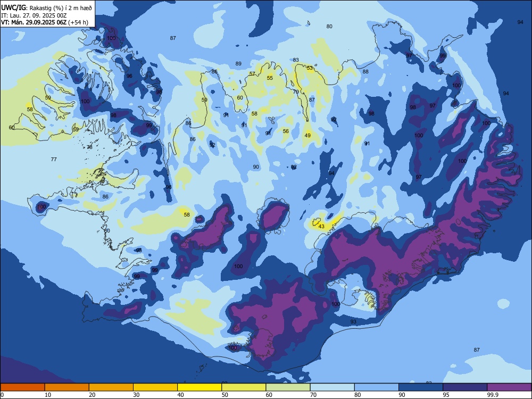Click the legend tick label '40'
The width and height of the screenshot is (532, 399).
click(x=181, y=395)
